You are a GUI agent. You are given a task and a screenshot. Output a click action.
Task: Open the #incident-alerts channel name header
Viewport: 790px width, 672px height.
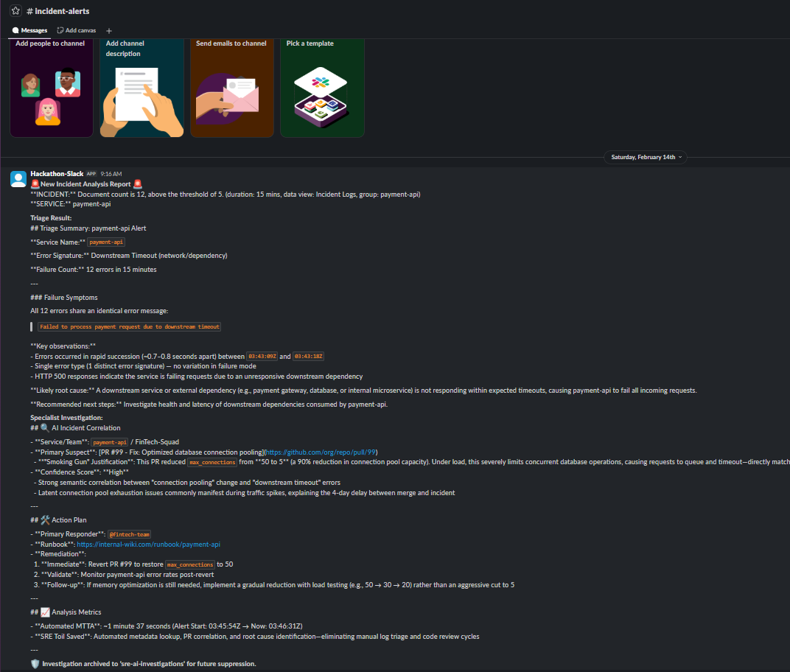(x=58, y=11)
